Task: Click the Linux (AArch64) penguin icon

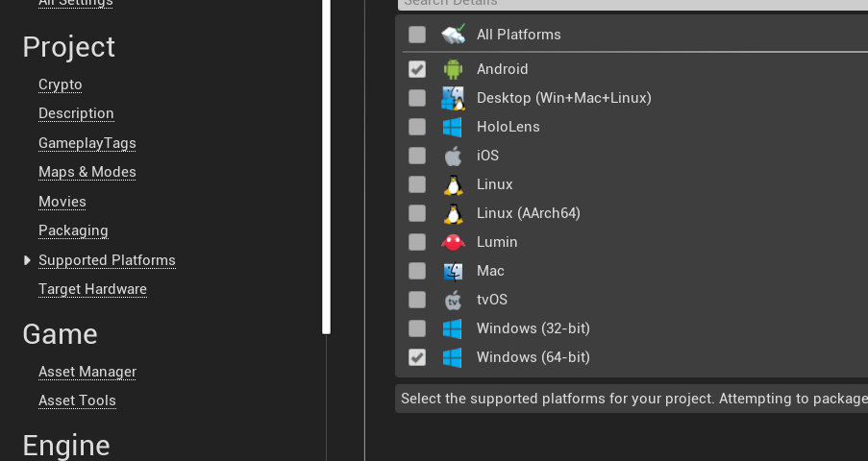Action: point(453,213)
